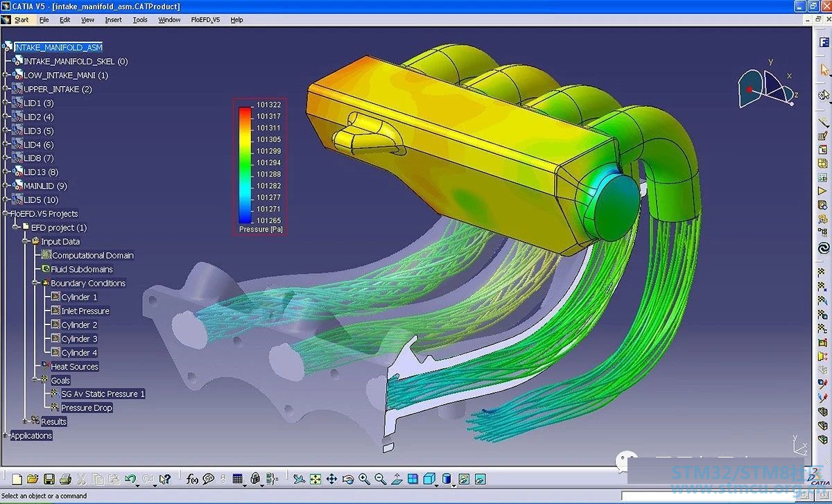Select Inlet Pressure boundary condition
This screenshot has height=504, width=832.
(x=85, y=311)
